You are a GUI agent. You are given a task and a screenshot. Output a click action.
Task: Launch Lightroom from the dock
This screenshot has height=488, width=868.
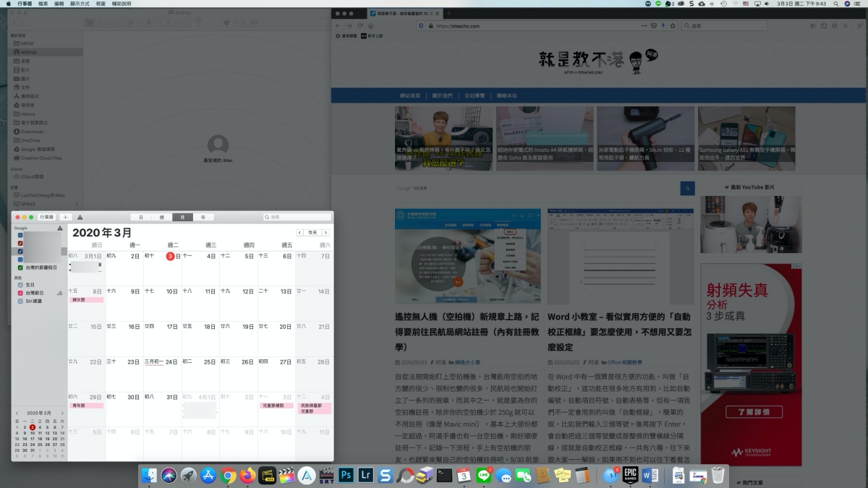click(x=366, y=476)
